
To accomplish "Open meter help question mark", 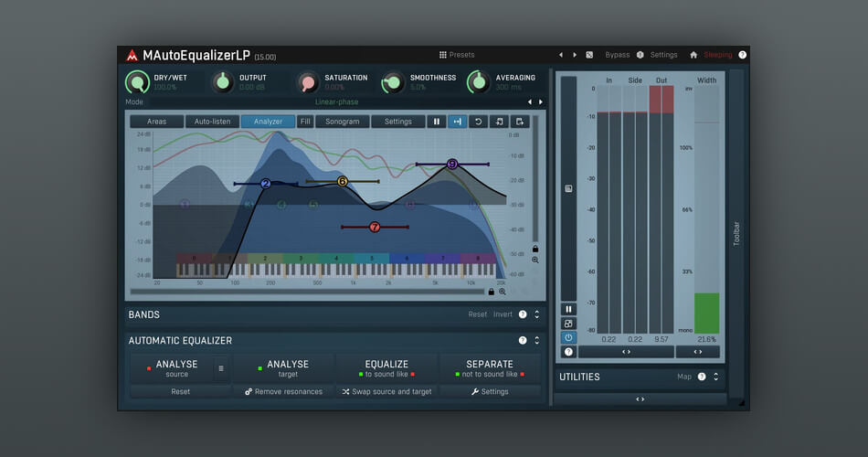I will point(568,352).
